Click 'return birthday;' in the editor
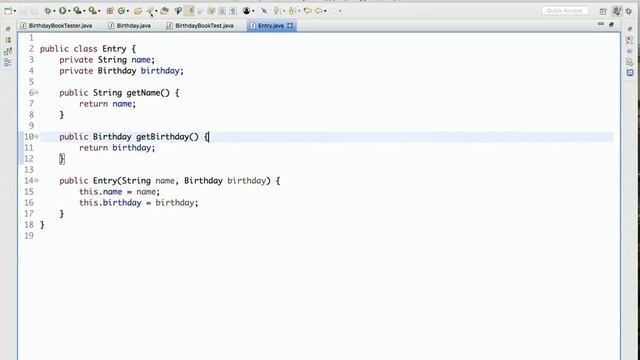Viewport: 640px width, 360px height. [x=117, y=148]
